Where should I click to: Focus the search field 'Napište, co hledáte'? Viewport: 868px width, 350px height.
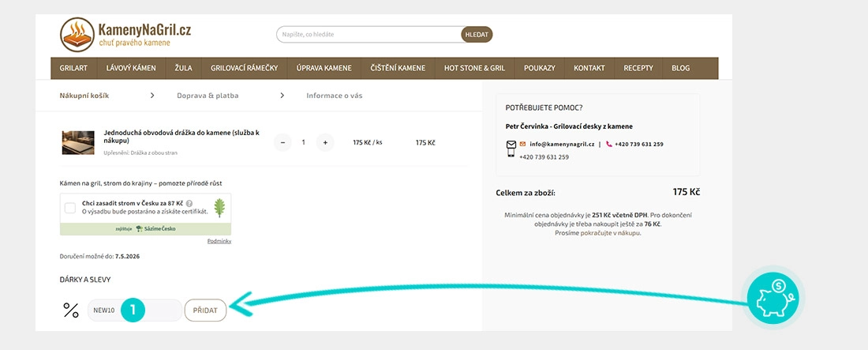[x=369, y=35]
